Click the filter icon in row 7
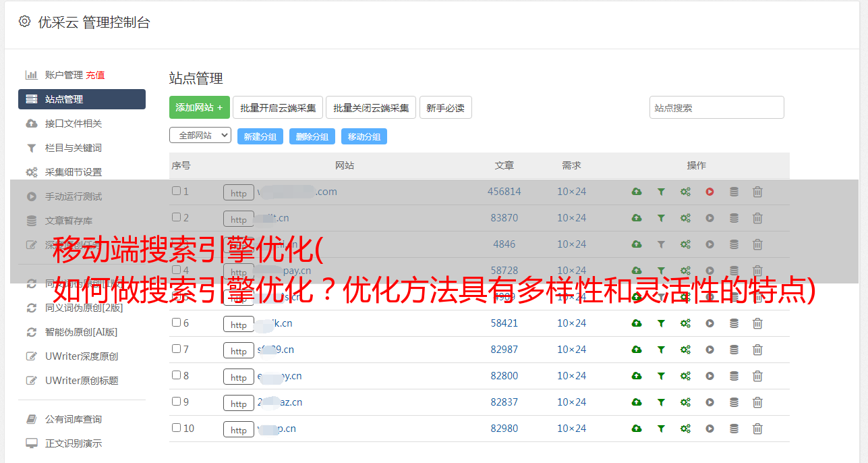Viewport: 868px width, 463px height. (x=661, y=350)
